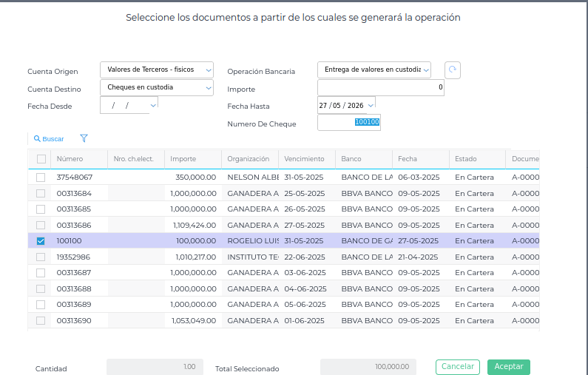588x375 pixels.
Task: Click the Estado column header
Action: click(466, 159)
